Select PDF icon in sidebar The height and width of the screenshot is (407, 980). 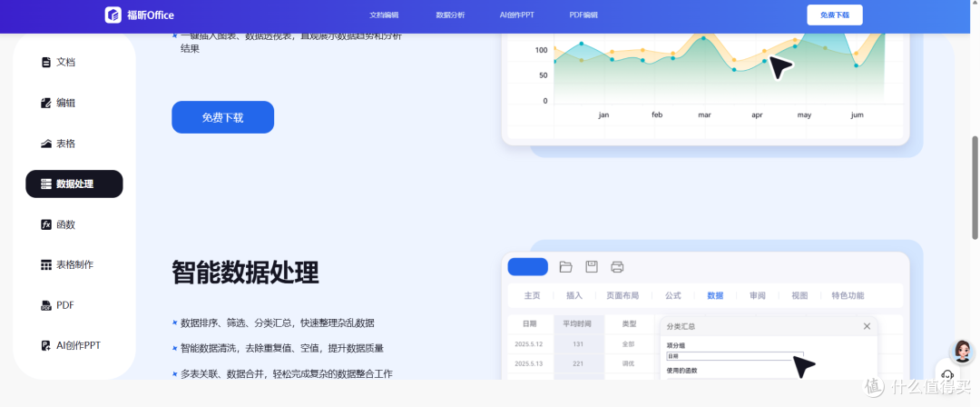pos(45,305)
